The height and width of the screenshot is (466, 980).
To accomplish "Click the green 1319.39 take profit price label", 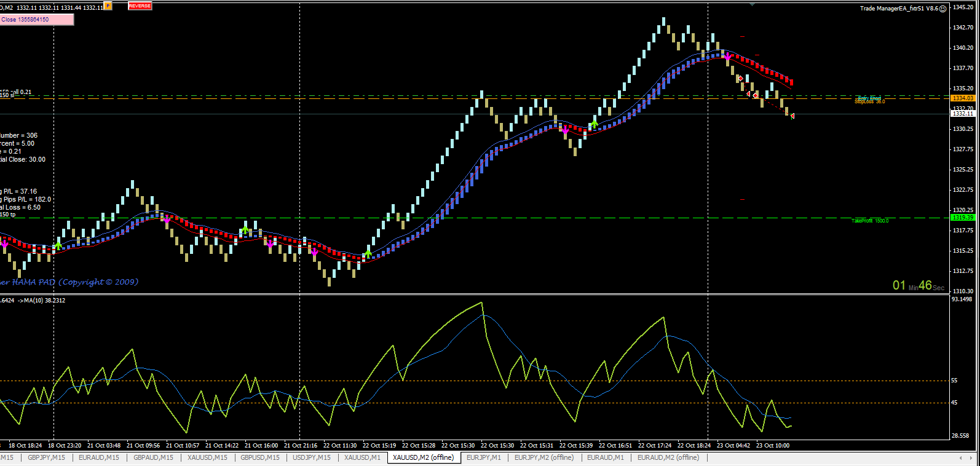I will coord(963,218).
